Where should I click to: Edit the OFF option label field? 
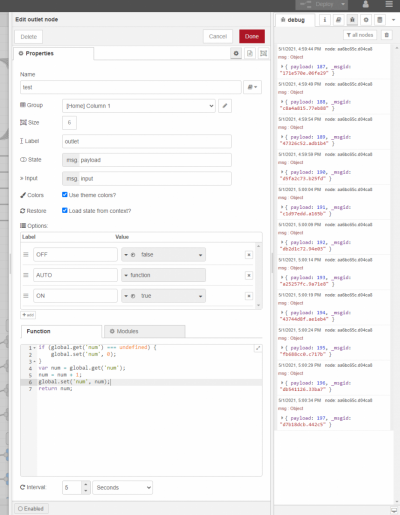point(75,255)
